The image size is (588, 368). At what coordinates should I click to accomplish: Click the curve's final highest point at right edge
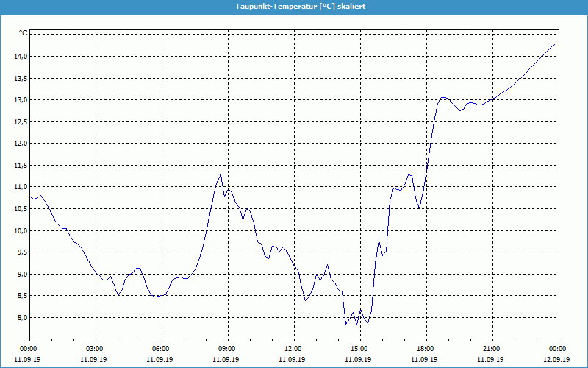point(554,45)
